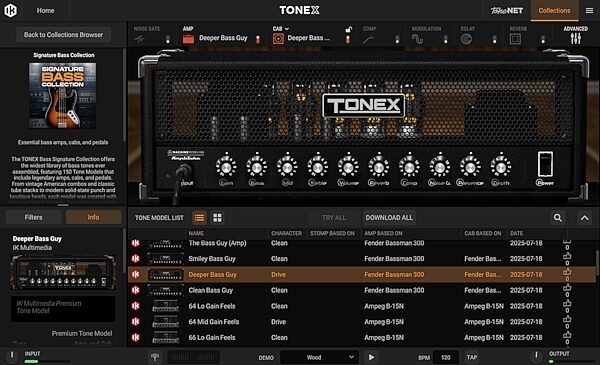The height and width of the screenshot is (365, 600).
Task: Toggle the AMP power switch
Action: [258, 39]
